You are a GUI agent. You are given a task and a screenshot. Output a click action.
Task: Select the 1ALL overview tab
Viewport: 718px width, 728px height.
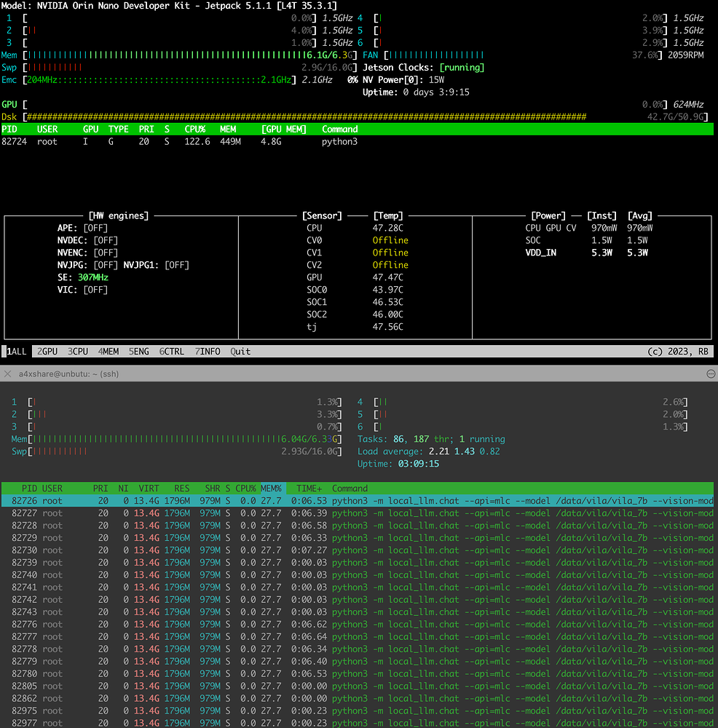coord(17,351)
